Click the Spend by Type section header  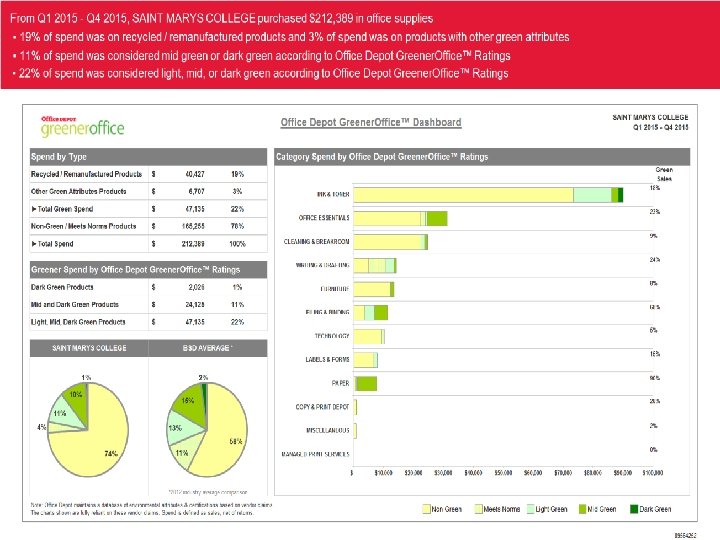[x=148, y=157]
